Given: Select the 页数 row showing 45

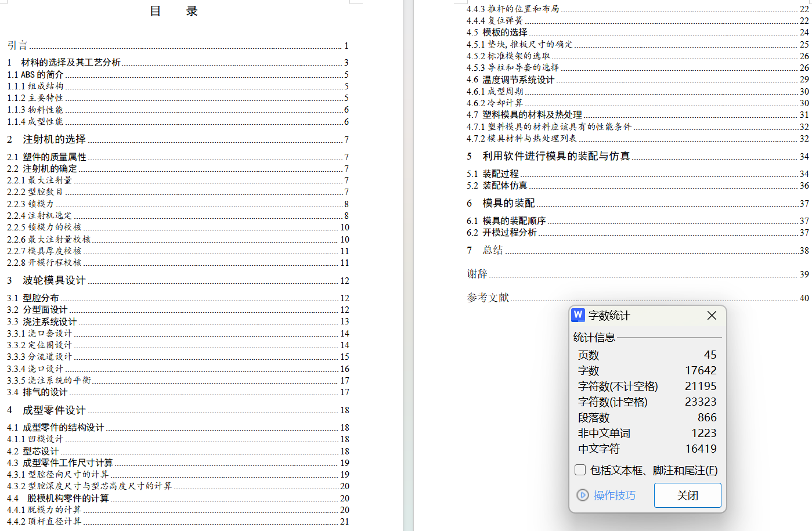Looking at the screenshot, I should (x=647, y=355).
